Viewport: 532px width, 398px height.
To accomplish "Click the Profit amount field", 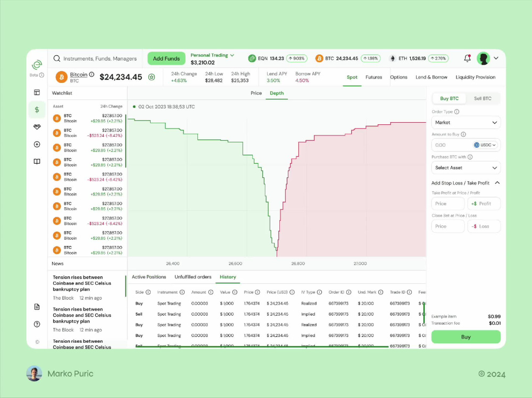I will pos(484,204).
